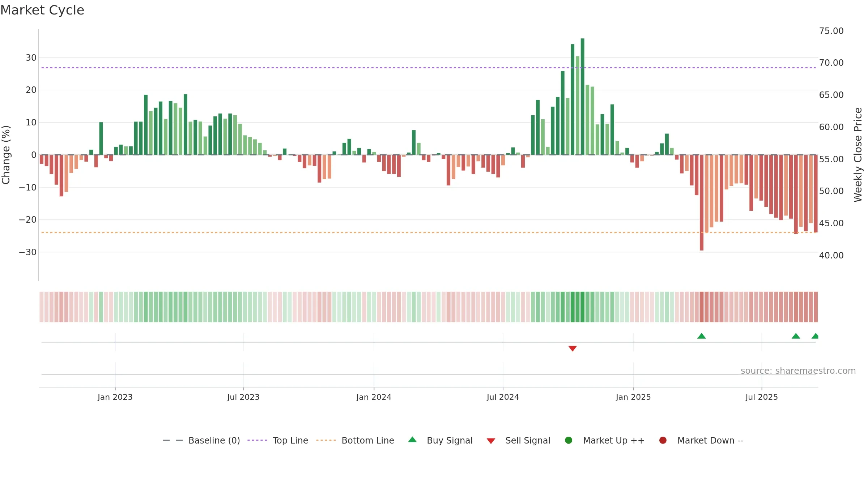
Task: Click the 30 tick on the change axis
Action: point(31,57)
